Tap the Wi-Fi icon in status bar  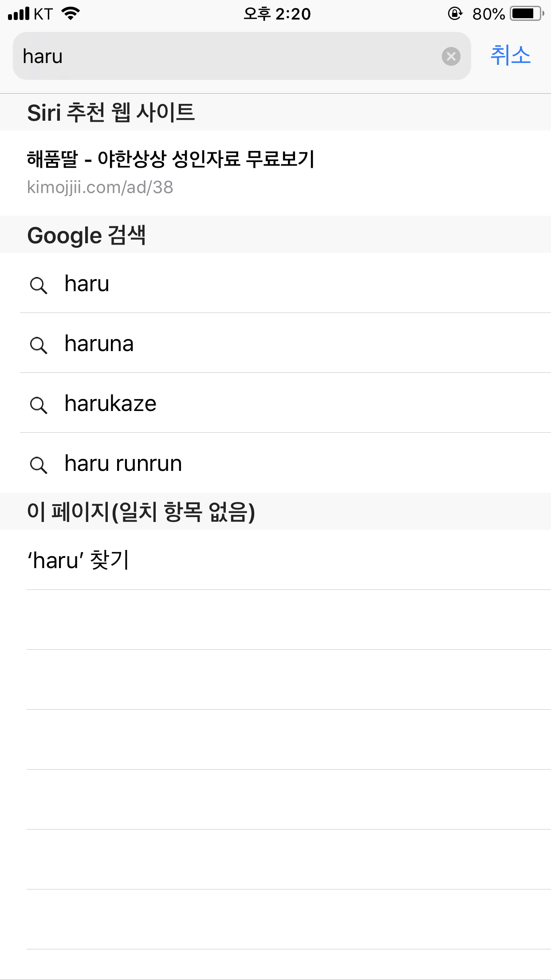[x=71, y=14]
